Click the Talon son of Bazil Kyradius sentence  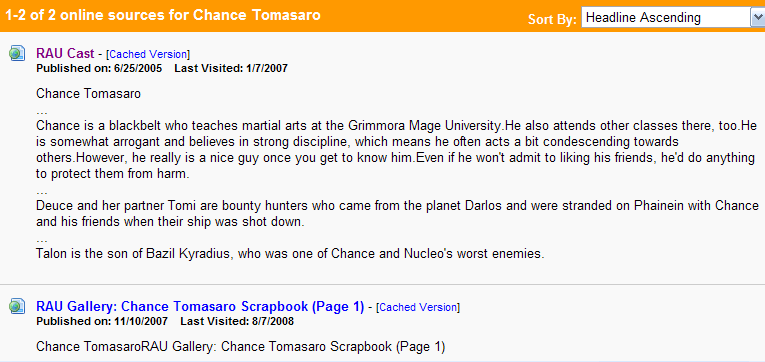[x=290, y=254]
